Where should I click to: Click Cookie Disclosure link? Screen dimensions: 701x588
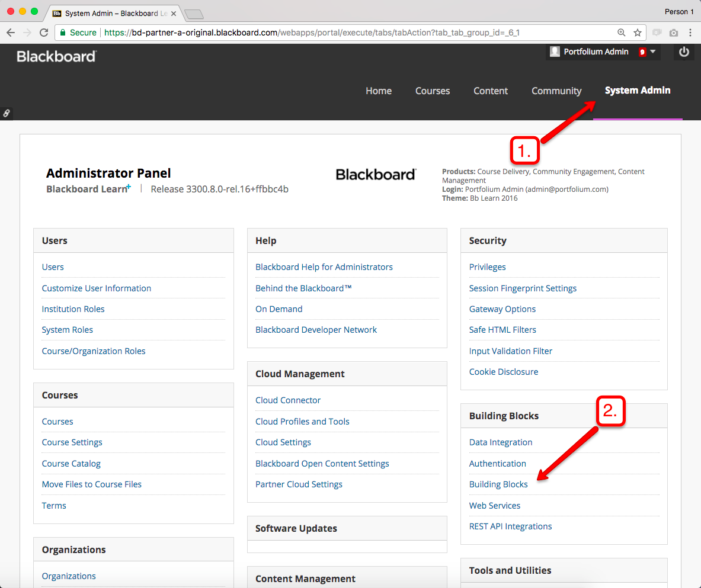coord(504,372)
